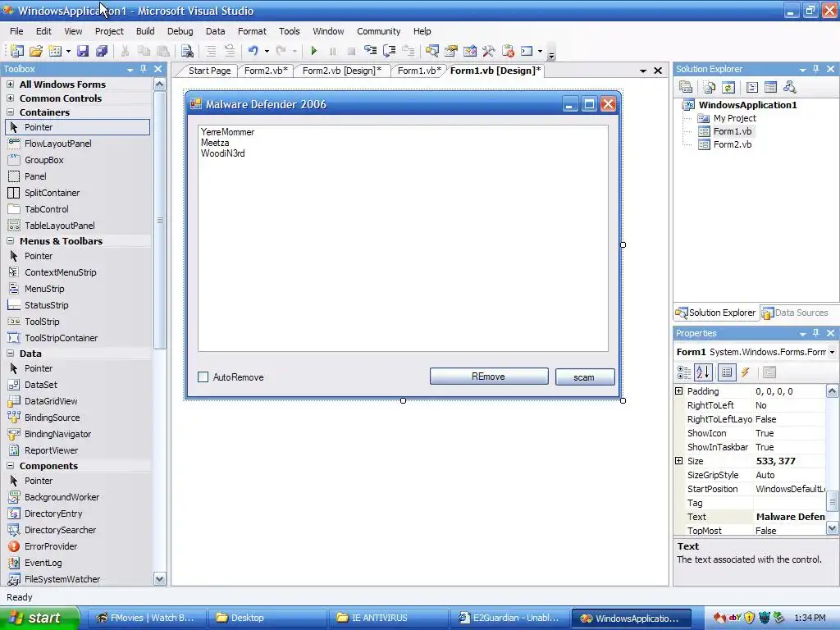This screenshot has width=840, height=630.
Task: Select the DataGridView toolbox item
Action: click(51, 401)
